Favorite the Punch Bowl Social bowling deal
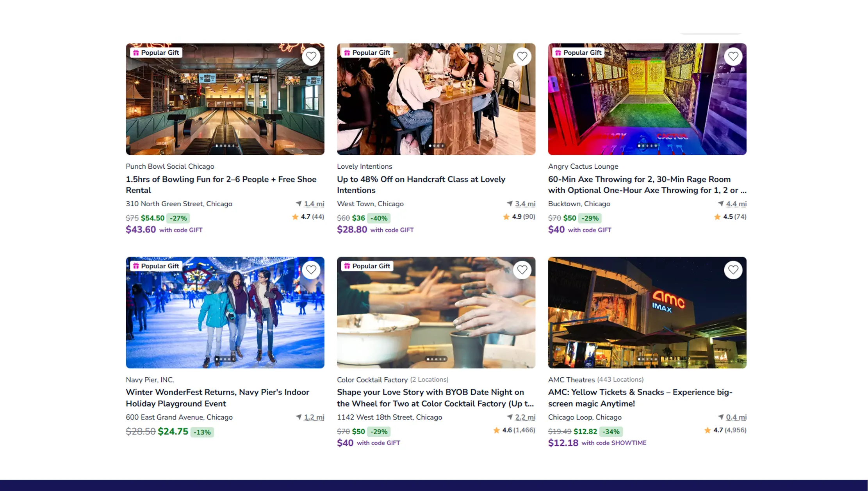The width and height of the screenshot is (868, 491). [311, 57]
